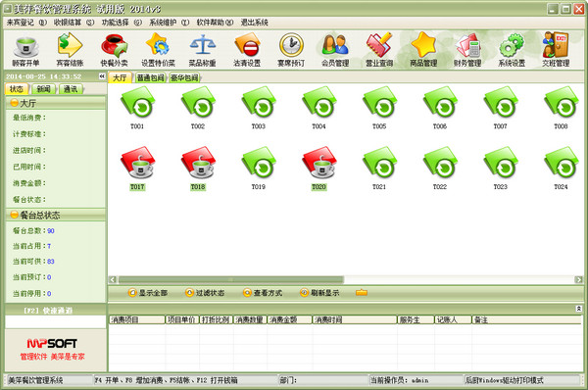Image resolution: width=588 pixels, height=390 pixels.
Task: Click the 刷新显示 refresh button
Action: tap(319, 292)
